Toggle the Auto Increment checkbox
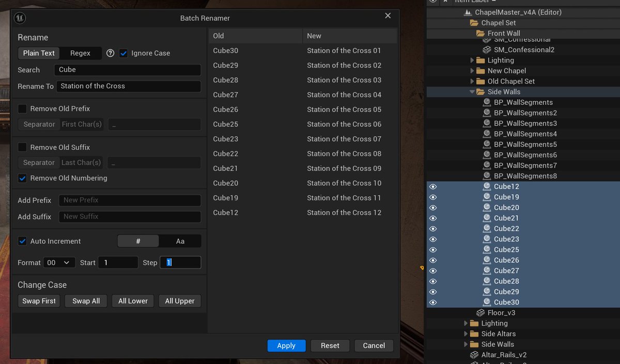The height and width of the screenshot is (364, 620). (x=22, y=241)
